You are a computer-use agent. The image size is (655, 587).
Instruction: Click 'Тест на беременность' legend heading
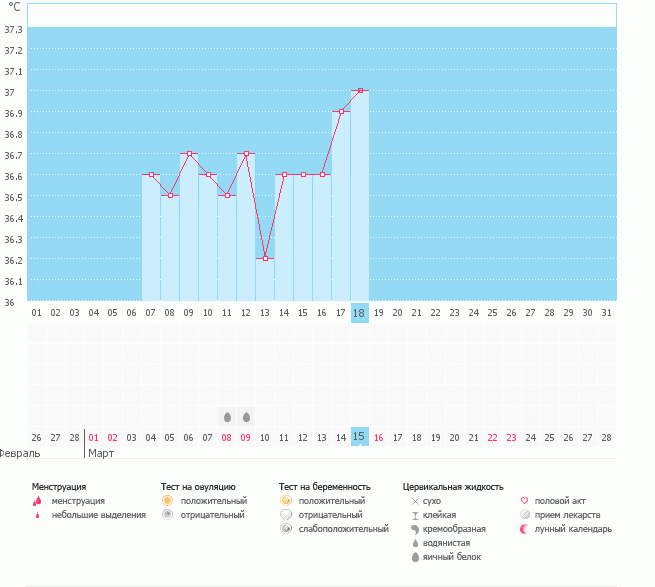pos(325,487)
